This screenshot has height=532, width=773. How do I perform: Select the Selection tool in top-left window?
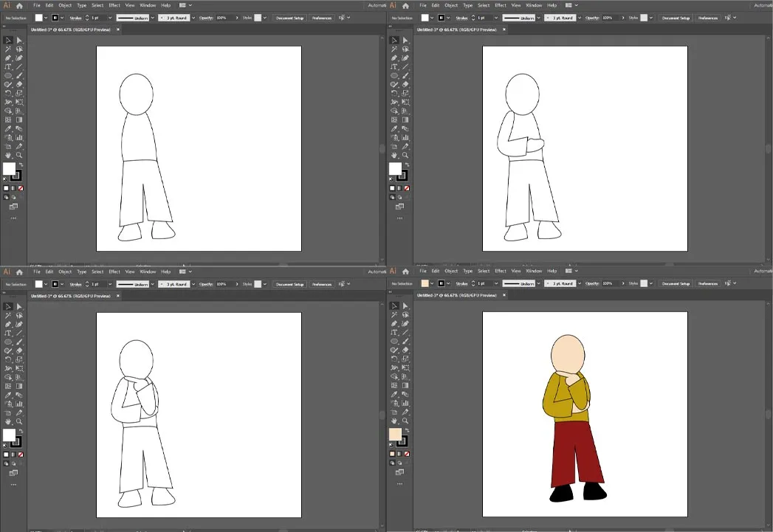click(8, 41)
